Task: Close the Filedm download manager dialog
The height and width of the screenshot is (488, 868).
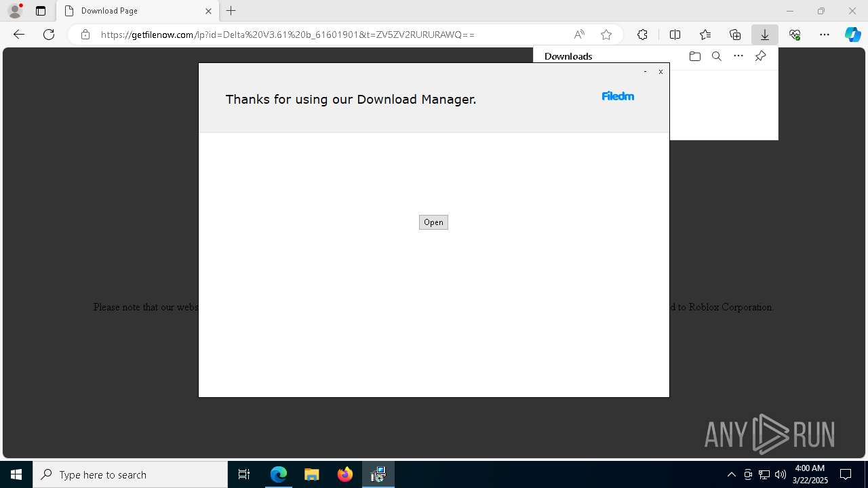Action: 660,72
